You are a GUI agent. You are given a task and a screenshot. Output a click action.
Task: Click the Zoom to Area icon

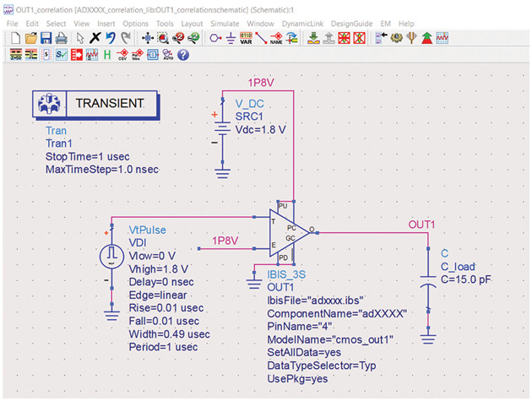[163, 38]
